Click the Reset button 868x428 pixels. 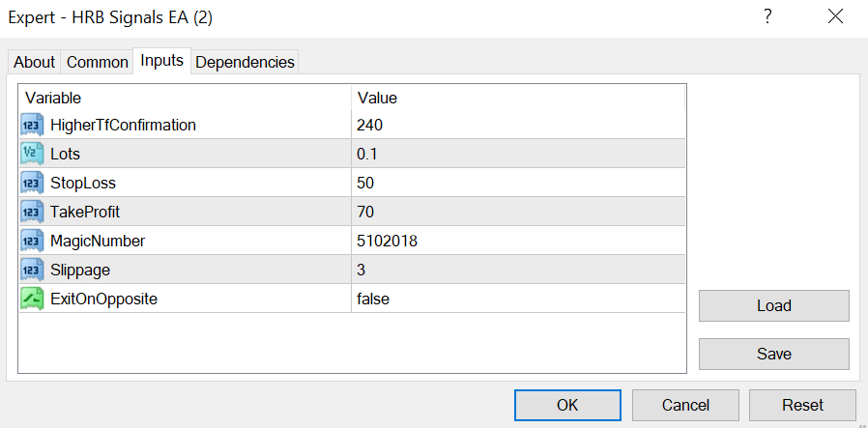pos(802,406)
